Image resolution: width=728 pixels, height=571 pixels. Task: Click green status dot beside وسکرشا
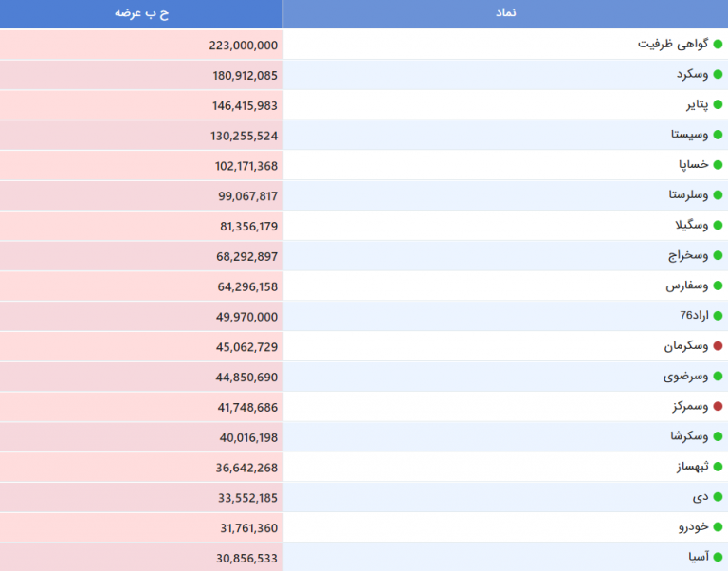tap(718, 436)
